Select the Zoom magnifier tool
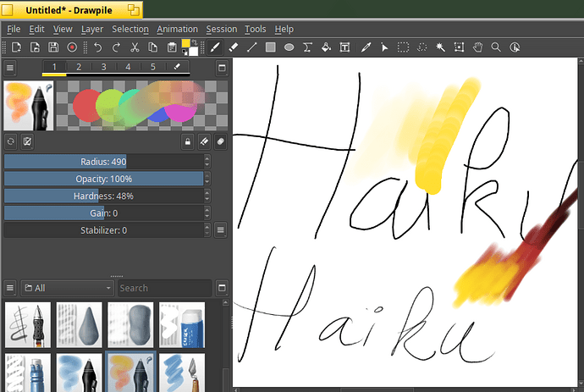This screenshot has height=392, width=584. click(496, 47)
